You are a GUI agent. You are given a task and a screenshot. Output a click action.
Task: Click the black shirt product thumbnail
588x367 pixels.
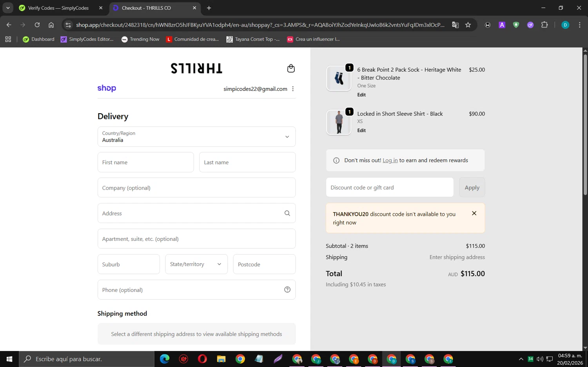[339, 122]
